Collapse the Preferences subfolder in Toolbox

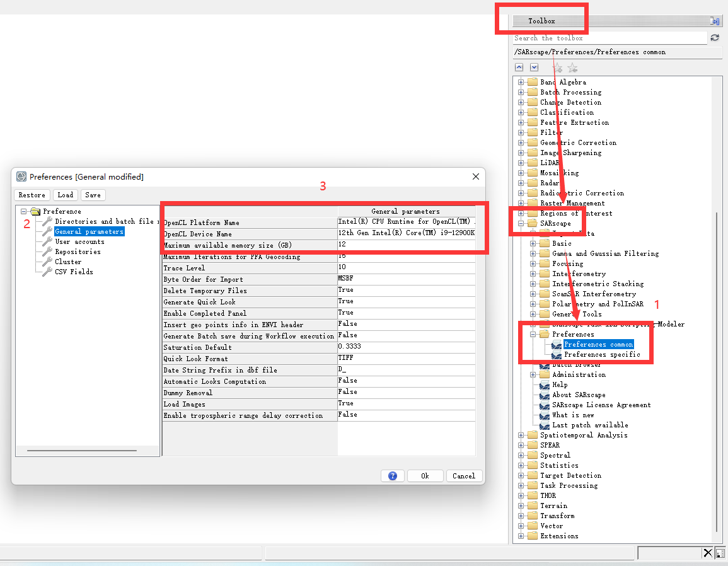533,334
